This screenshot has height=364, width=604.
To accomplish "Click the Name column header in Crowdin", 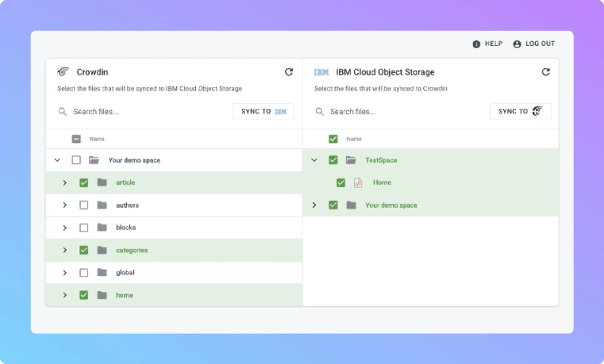I will click(x=97, y=139).
